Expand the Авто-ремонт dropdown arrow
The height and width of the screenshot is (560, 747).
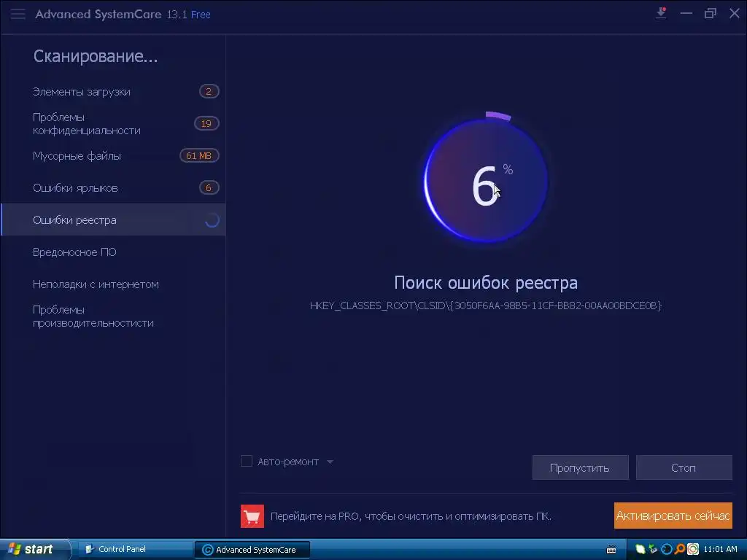point(330,462)
